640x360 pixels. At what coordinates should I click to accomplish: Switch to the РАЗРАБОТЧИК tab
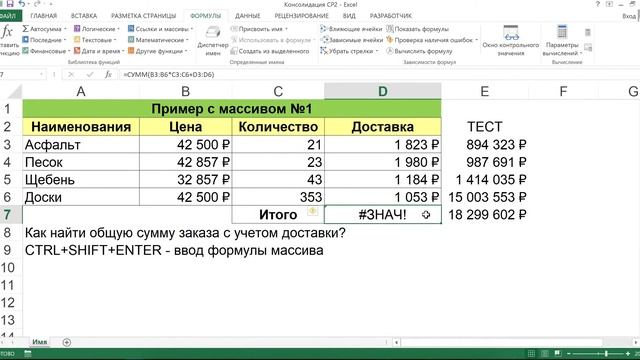click(391, 16)
